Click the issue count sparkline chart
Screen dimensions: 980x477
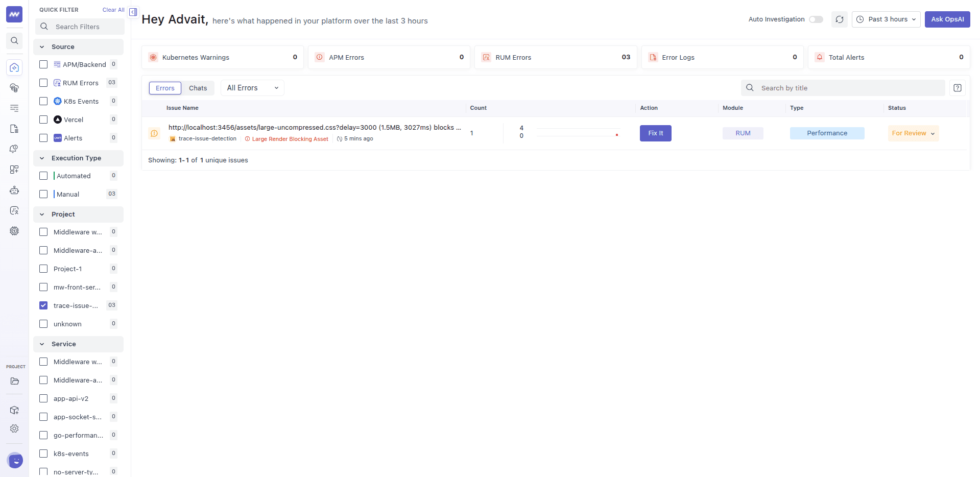(x=578, y=133)
